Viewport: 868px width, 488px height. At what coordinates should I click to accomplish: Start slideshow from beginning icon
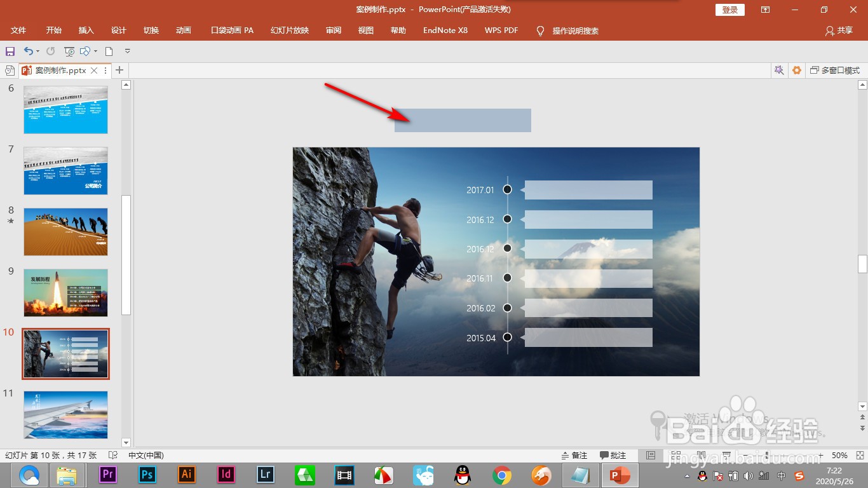[x=69, y=51]
